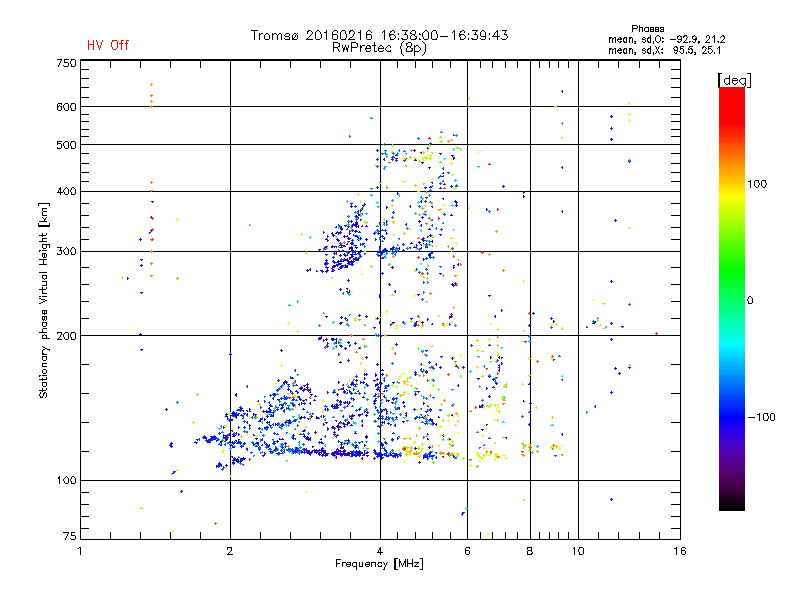The width and height of the screenshot is (800, 600).
Task: Click the phase colorbar scale
Action: pyautogui.click(x=732, y=298)
